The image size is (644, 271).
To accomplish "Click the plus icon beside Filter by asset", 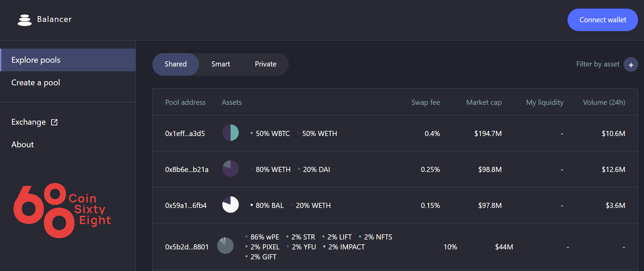I will click(x=631, y=65).
